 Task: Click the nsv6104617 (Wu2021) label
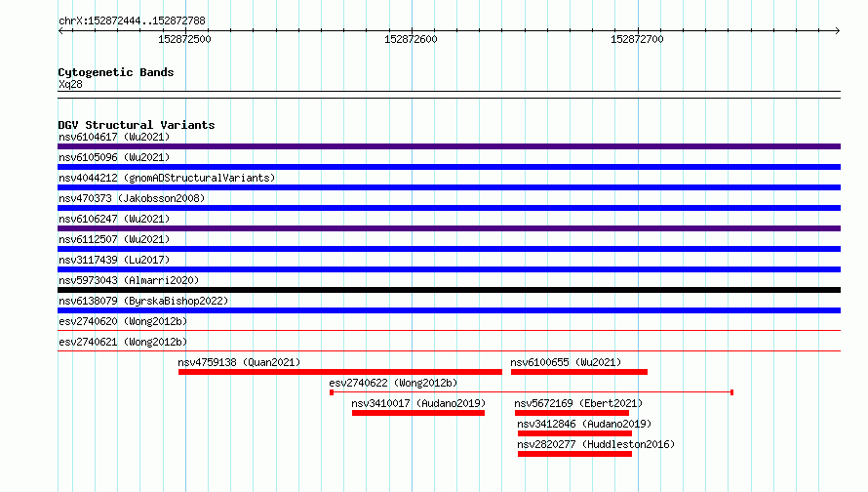click(114, 137)
